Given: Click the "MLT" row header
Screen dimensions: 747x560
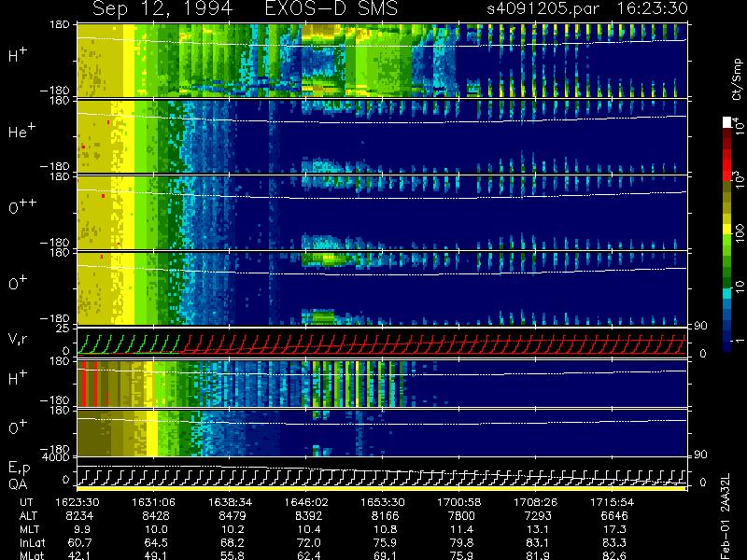Looking at the screenshot, I should [x=29, y=529].
